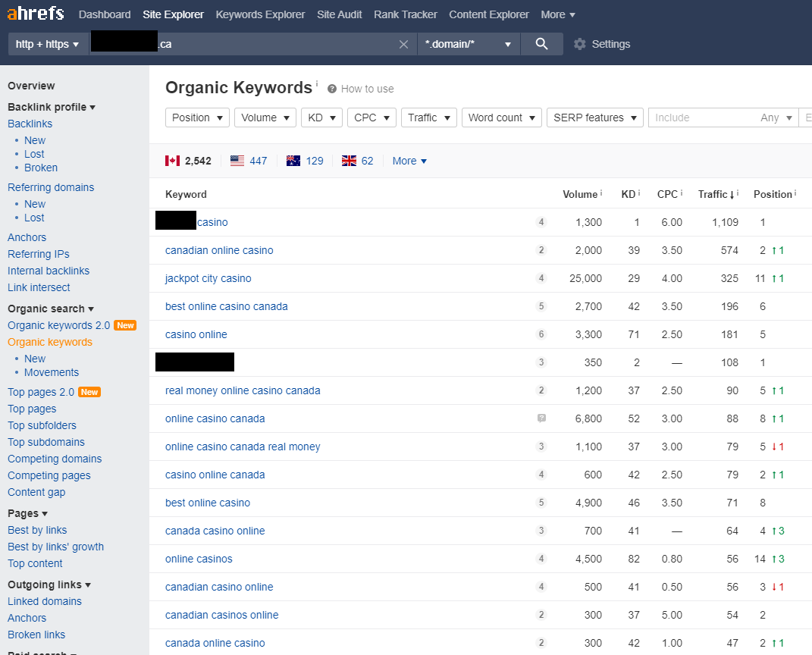
Task: Open Best by links' growth report
Action: pyautogui.click(x=55, y=547)
